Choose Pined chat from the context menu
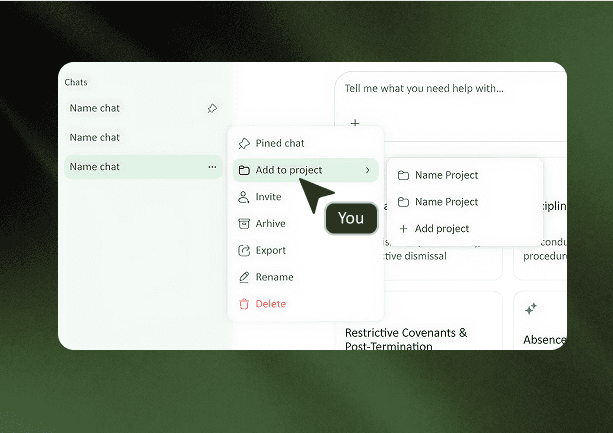Screen dimensions: 613x433 point(306,143)
